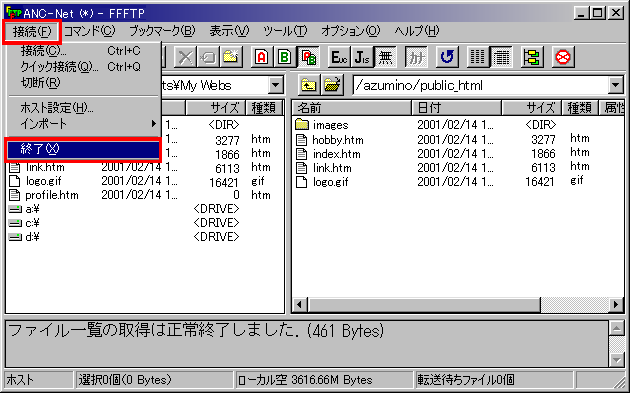
Task: Sort remote list by 種類 column
Action: tap(580, 108)
